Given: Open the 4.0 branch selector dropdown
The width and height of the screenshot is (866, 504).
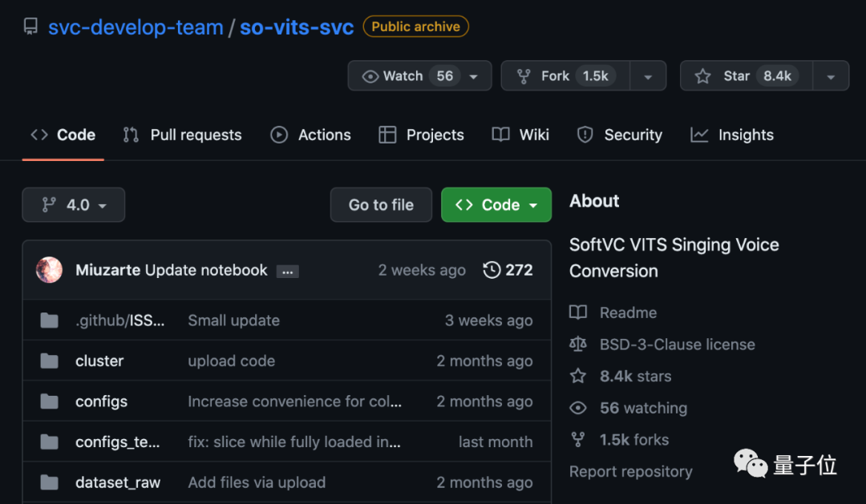Looking at the screenshot, I should tap(74, 205).
